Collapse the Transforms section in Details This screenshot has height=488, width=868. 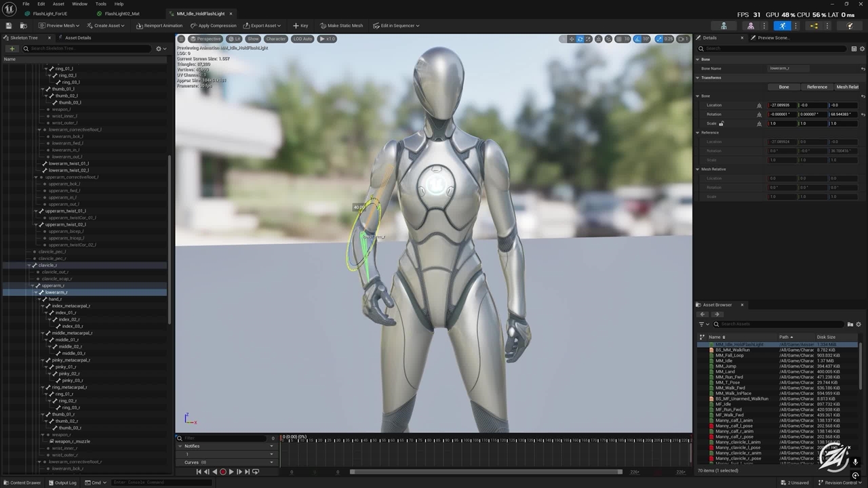coord(697,77)
